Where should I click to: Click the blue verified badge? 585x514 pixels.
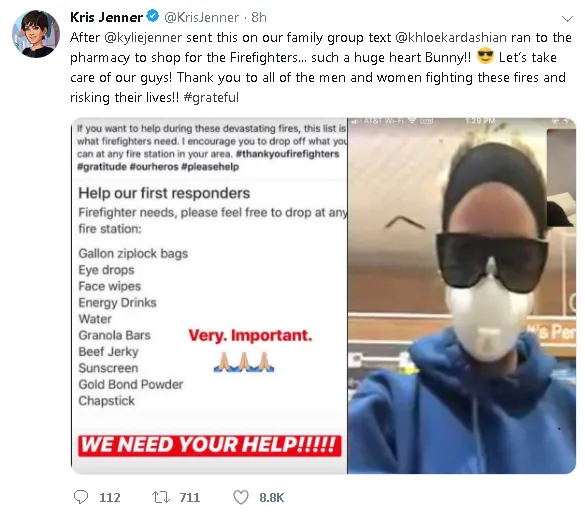pyautogui.click(x=153, y=16)
